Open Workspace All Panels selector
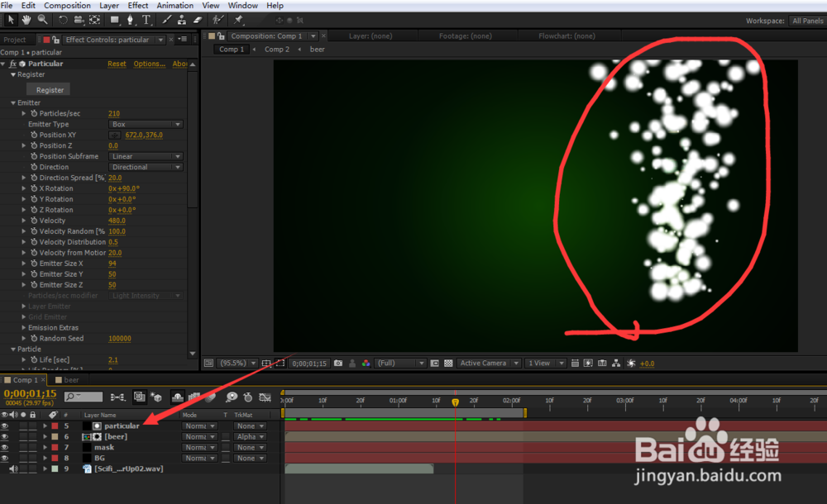This screenshot has height=504, width=827. tap(807, 21)
